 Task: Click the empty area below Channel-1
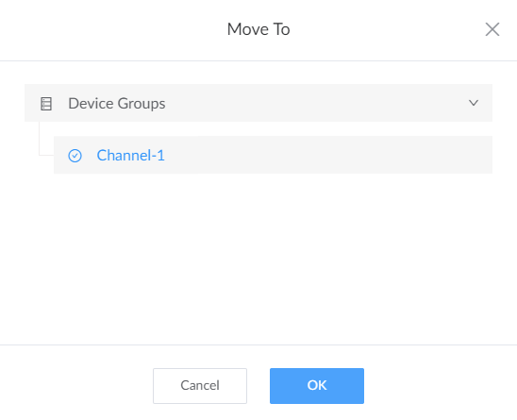(258, 259)
